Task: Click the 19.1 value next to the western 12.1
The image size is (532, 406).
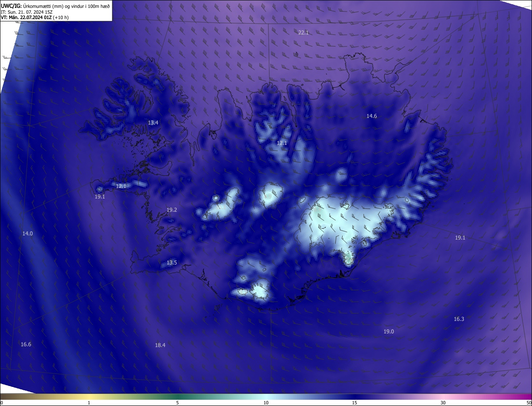Action: pyautogui.click(x=100, y=197)
